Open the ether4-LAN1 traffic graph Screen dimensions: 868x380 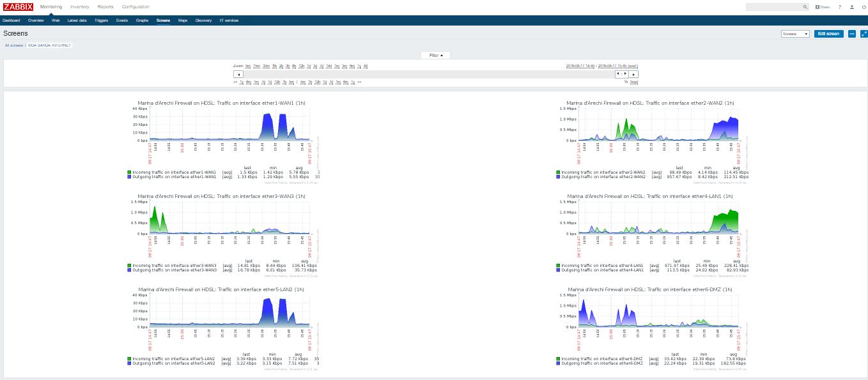coord(652,234)
